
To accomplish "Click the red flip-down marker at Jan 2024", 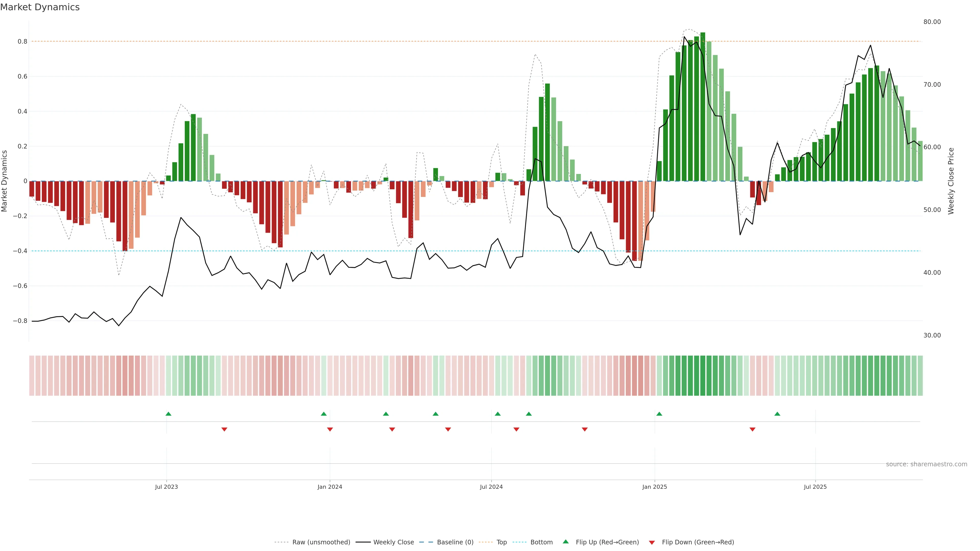I will pyautogui.click(x=330, y=429).
